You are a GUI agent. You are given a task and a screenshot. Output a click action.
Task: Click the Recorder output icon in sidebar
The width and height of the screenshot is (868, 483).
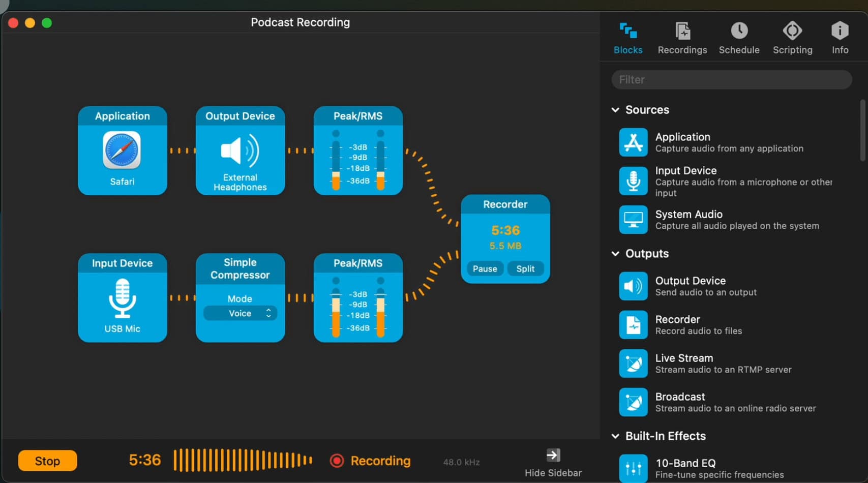(633, 325)
